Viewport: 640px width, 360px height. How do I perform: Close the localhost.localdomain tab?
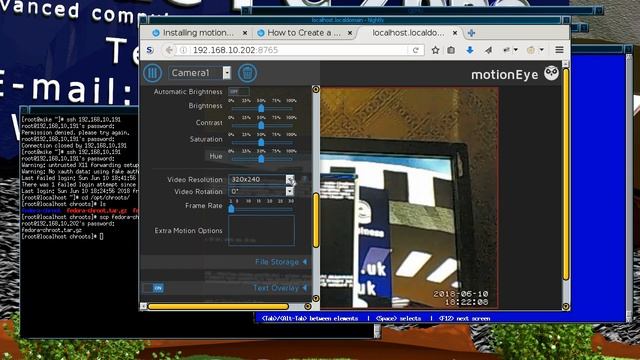[456, 33]
